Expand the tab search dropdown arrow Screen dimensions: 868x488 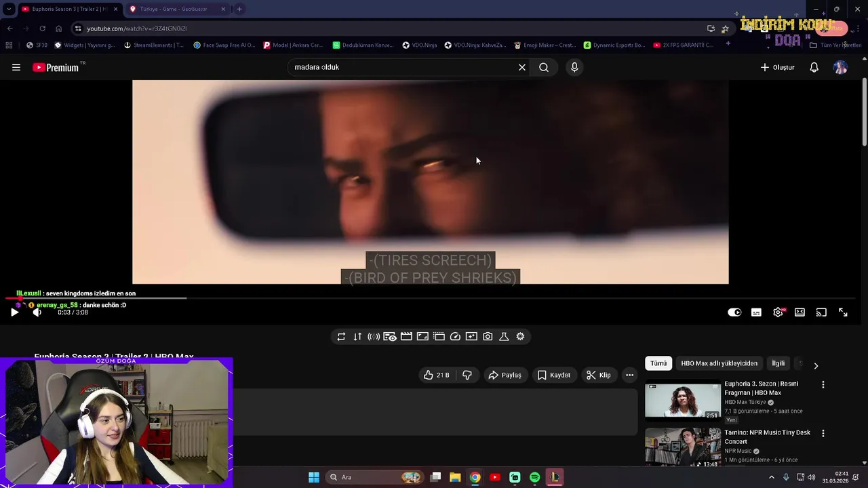tap(9, 9)
